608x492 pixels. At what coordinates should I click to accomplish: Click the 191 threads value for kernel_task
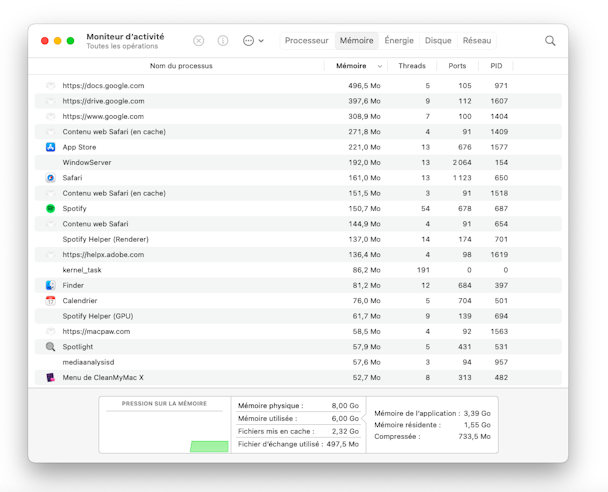423,270
